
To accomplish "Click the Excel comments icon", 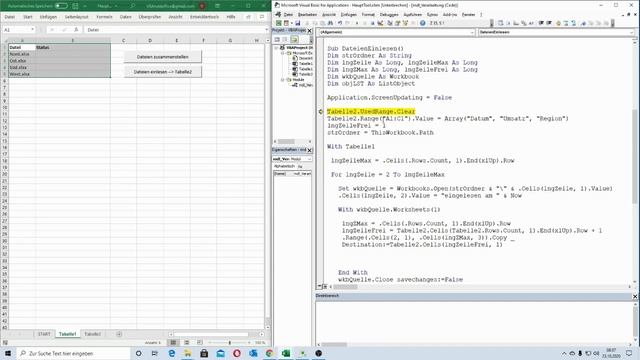I will tap(262, 17).
